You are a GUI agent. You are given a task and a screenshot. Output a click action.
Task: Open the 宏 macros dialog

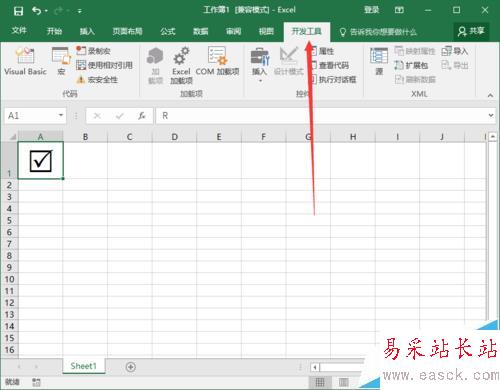(x=61, y=61)
